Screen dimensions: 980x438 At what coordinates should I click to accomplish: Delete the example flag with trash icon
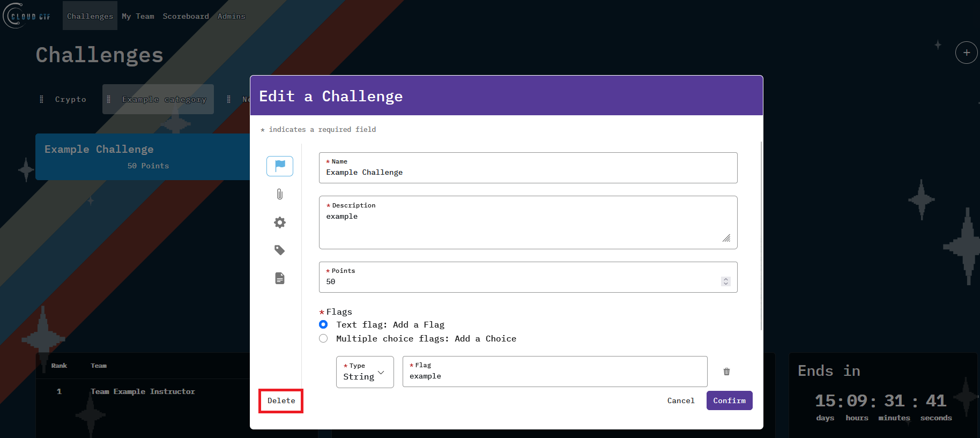(x=726, y=372)
